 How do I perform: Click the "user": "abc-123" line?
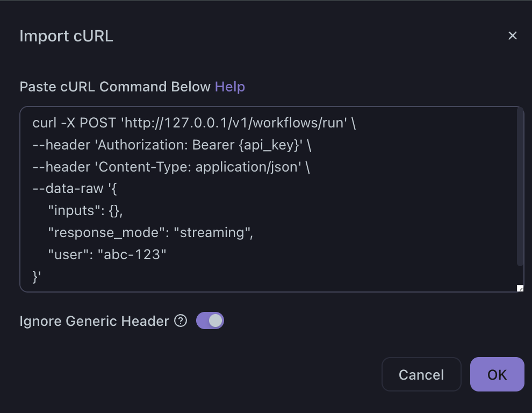107,255
